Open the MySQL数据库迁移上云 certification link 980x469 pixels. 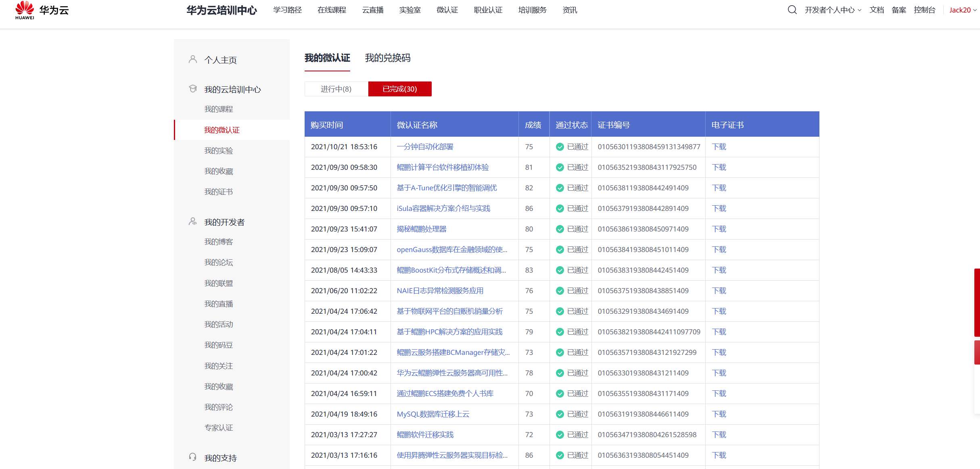[433, 414]
